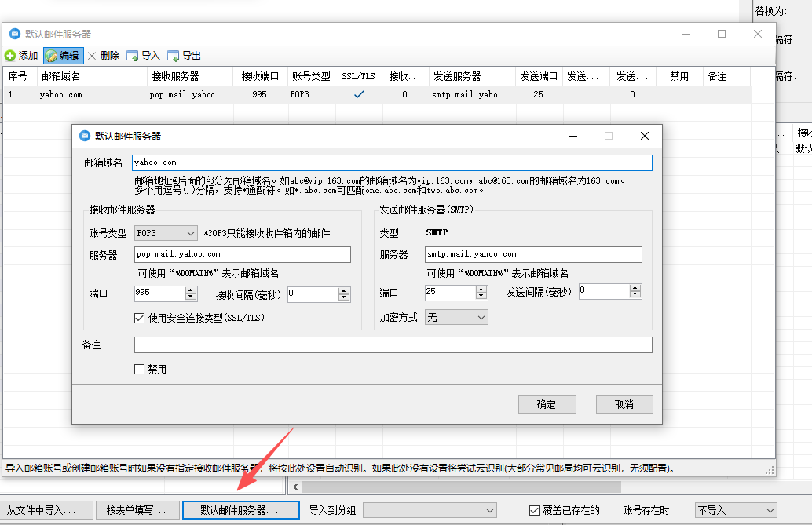Viewport: 812px width, 525px height.
Task: Click the 禁用 column header
Action: 679,77
